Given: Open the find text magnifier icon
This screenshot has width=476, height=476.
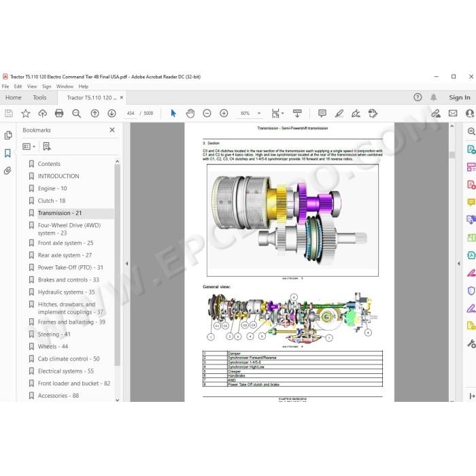Looking at the screenshot, I should (x=76, y=114).
